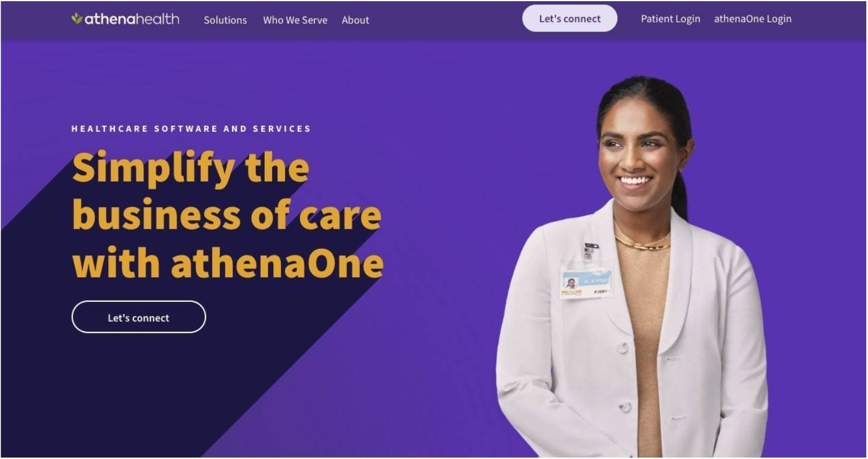This screenshot has width=868, height=459.
Task: Click the 'business of care' headline line
Action: (x=227, y=215)
